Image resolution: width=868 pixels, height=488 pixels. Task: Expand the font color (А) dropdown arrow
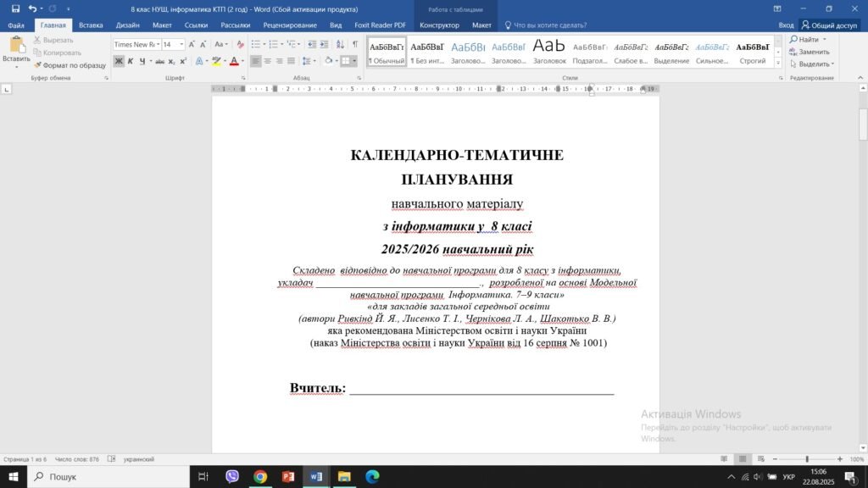(x=243, y=62)
